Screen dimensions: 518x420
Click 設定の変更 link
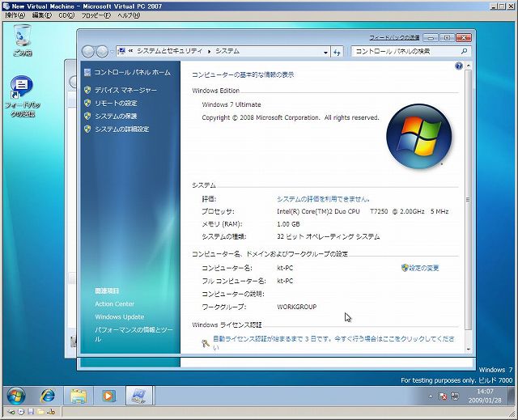click(x=424, y=268)
